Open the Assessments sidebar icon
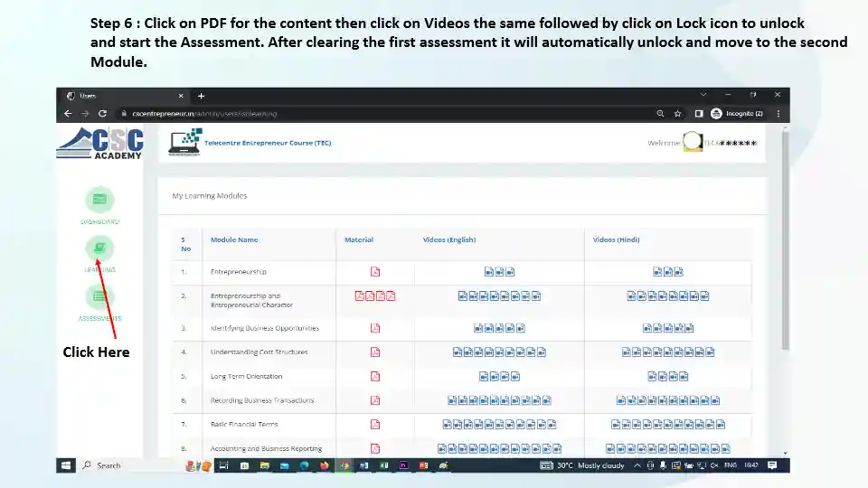This screenshot has height=488, width=868. click(99, 296)
